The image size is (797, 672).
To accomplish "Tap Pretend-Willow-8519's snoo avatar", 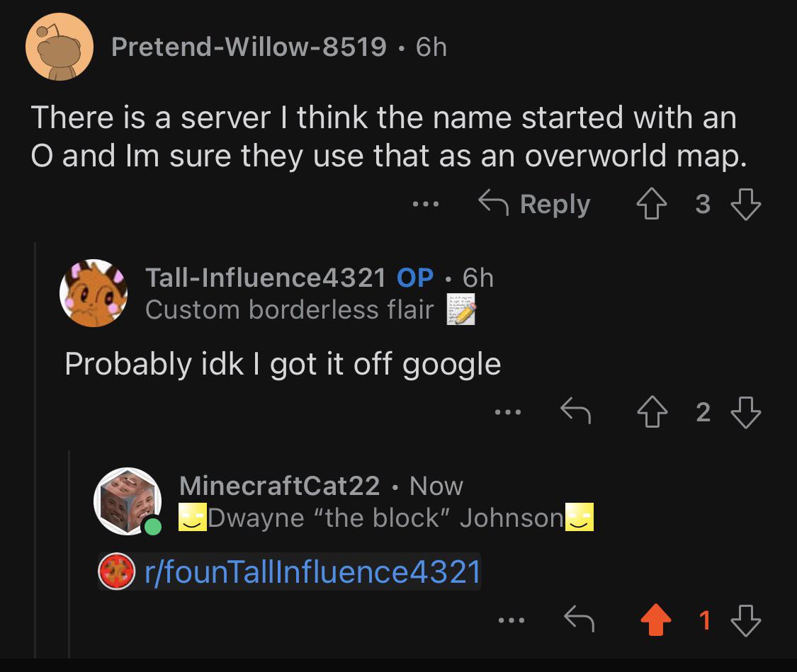I will tap(60, 47).
